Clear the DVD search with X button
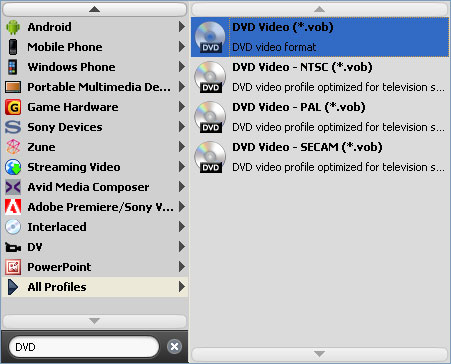The width and height of the screenshot is (451, 364). (174, 347)
